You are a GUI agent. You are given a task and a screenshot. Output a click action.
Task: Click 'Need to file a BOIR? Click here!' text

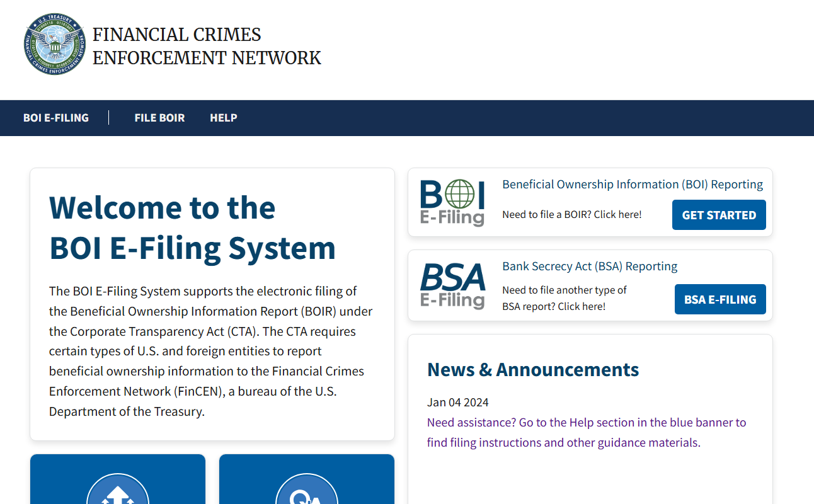click(572, 215)
